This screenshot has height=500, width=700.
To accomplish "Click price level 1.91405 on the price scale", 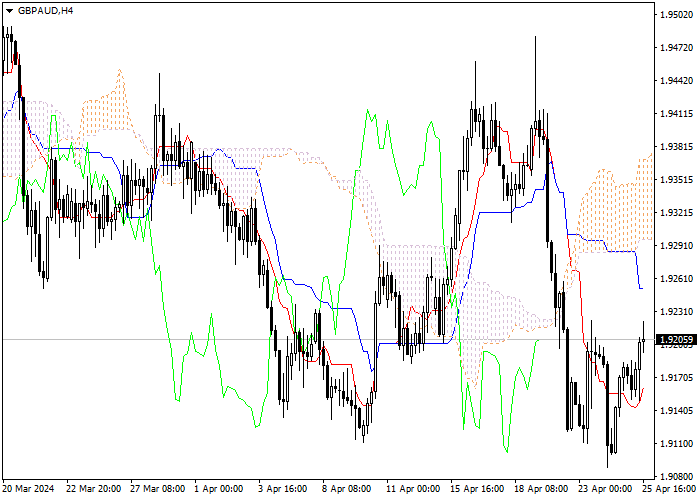I will pos(676,411).
